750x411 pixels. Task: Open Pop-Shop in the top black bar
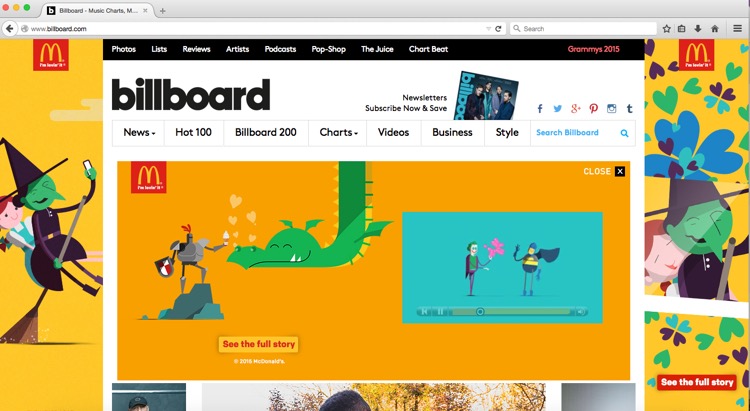click(328, 49)
